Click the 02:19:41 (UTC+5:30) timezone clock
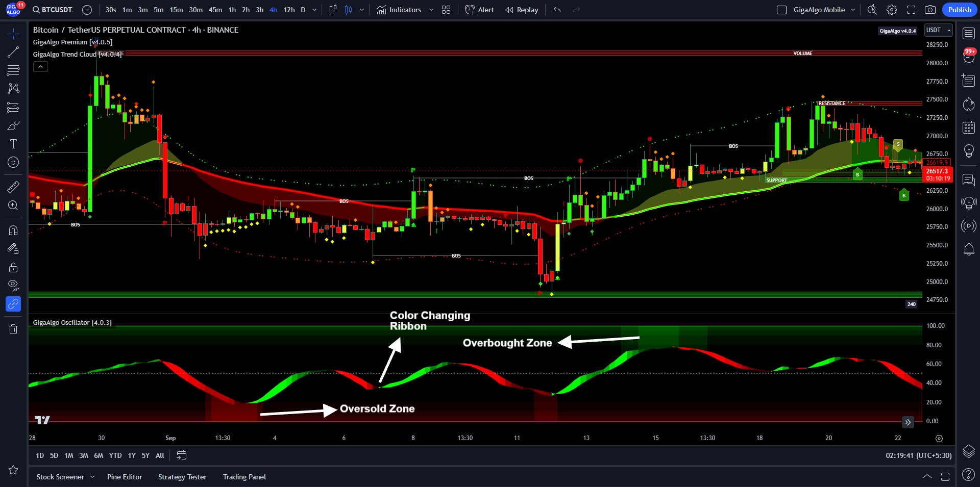 click(919, 455)
